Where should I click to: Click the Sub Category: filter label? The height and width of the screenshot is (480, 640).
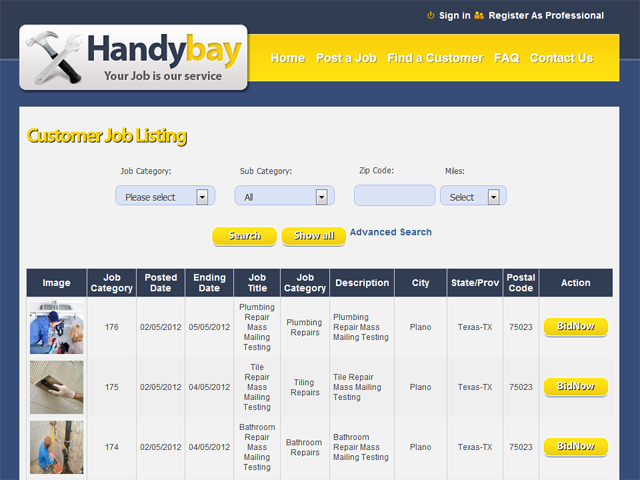[x=266, y=171]
